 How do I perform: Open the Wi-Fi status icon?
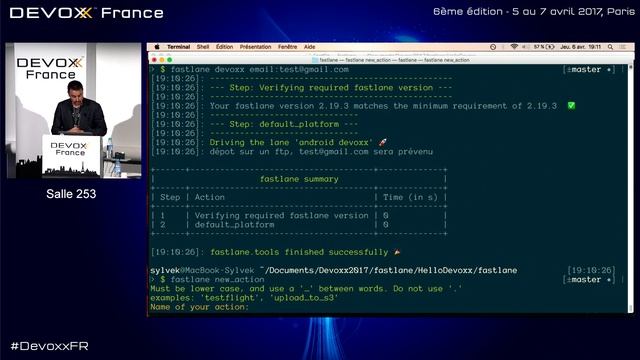click(514, 47)
